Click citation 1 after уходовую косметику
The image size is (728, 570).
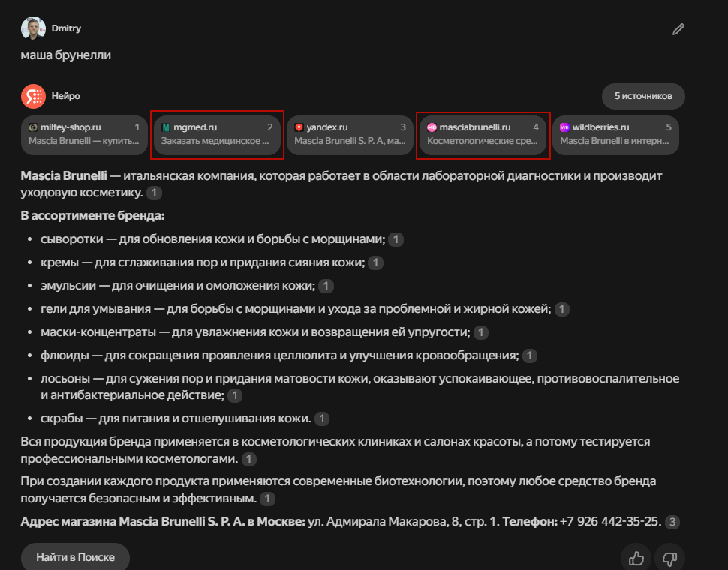click(154, 193)
